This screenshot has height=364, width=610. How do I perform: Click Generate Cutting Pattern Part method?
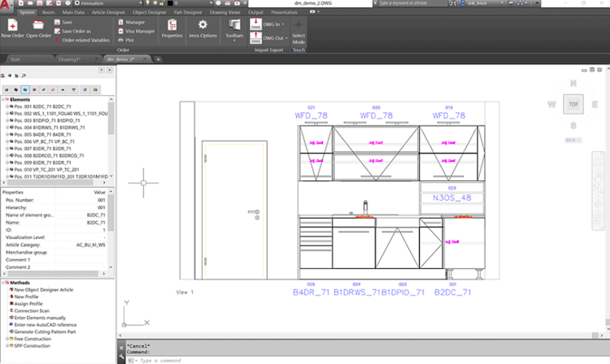pyautogui.click(x=45, y=331)
